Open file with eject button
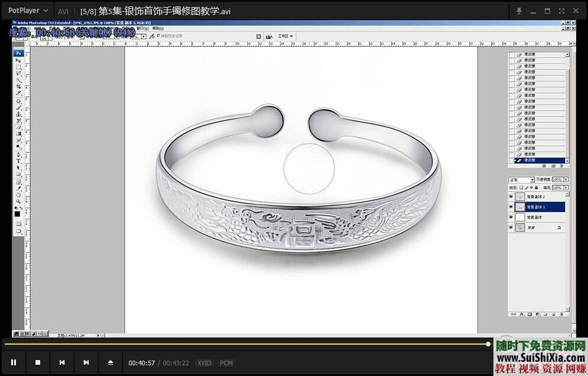Screen dimensions: 588x376 111,362
